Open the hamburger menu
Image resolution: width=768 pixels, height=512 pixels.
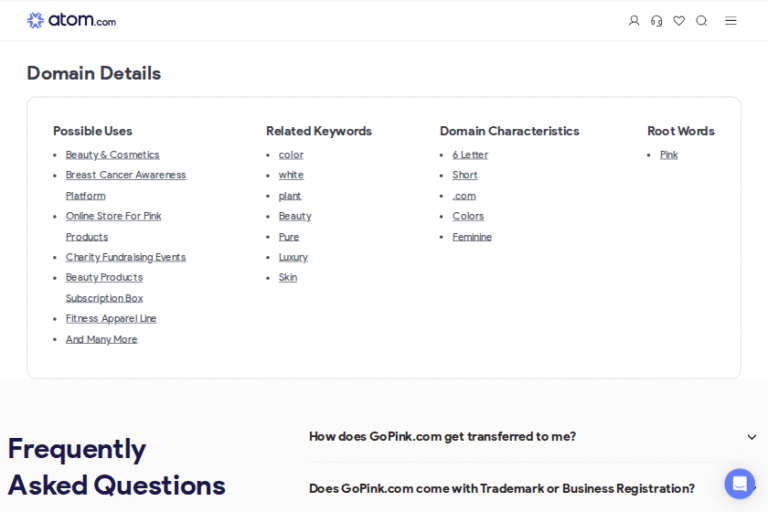point(731,21)
